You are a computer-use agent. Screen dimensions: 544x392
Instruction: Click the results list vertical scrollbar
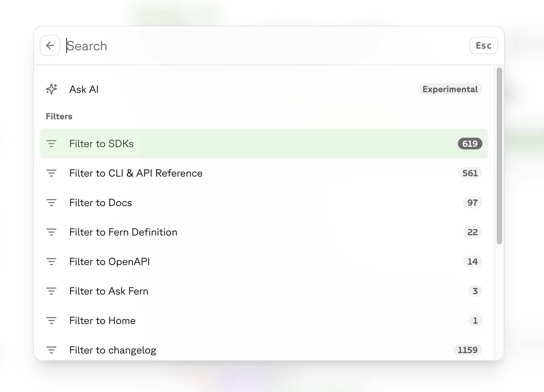pos(499,156)
